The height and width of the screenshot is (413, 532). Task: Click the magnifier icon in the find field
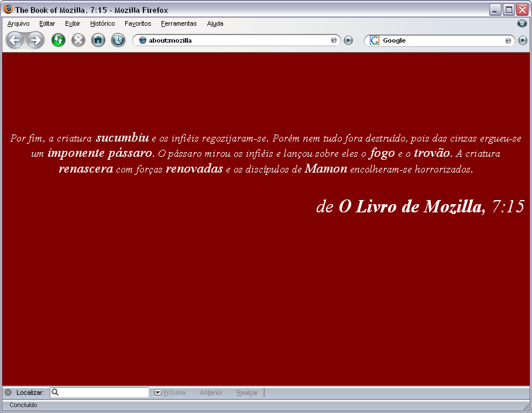[x=55, y=393]
